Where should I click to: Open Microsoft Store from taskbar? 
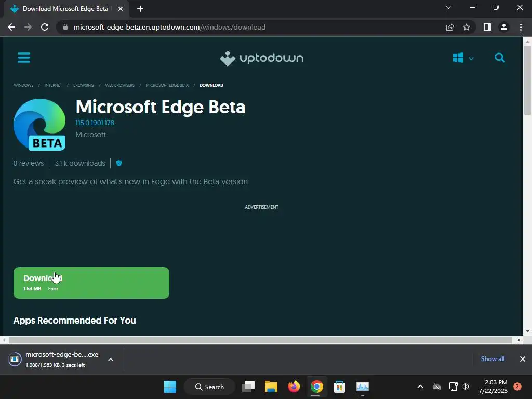339,387
